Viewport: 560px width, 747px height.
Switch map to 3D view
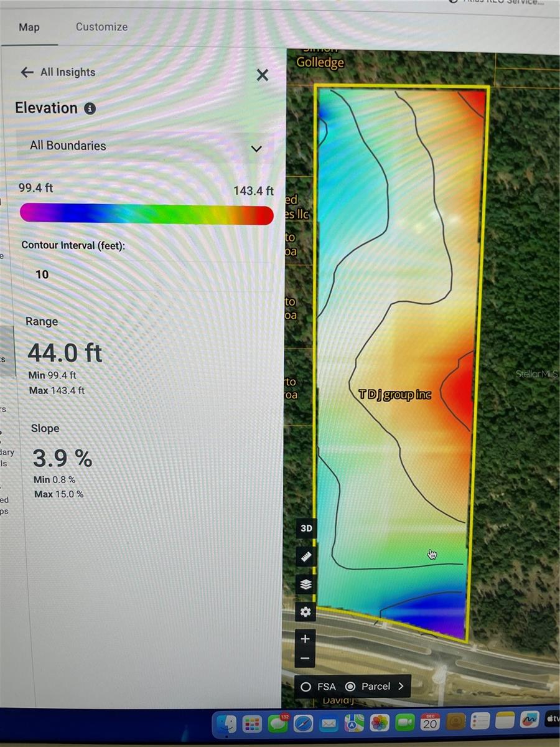[x=306, y=529]
